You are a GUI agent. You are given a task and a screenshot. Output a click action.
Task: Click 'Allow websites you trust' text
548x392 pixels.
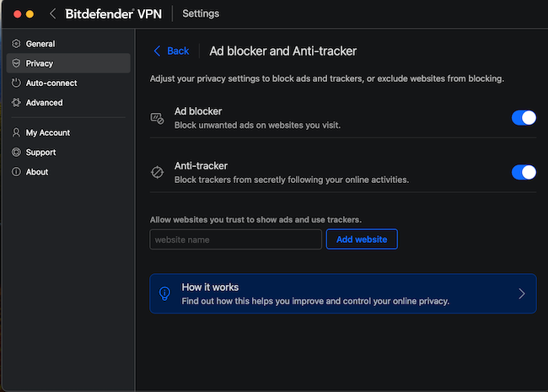pos(255,220)
